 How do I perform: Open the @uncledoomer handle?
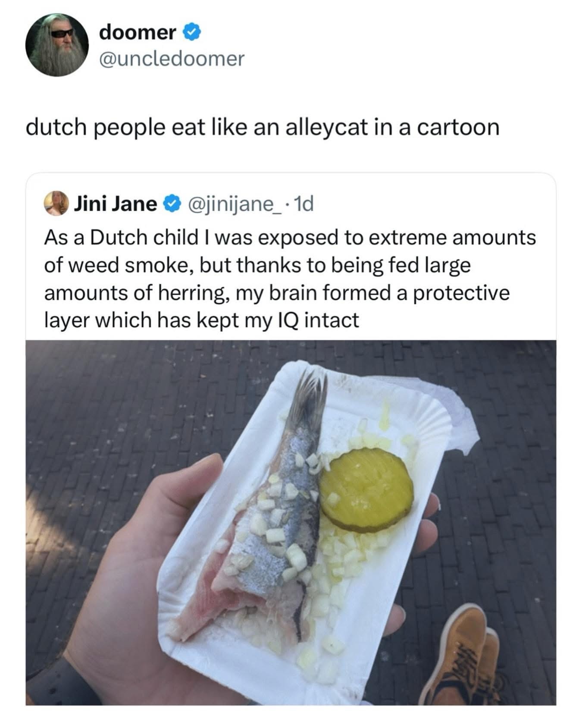172,59
